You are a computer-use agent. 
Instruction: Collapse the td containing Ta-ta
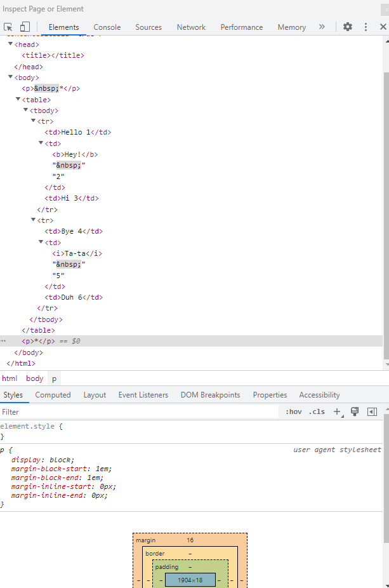[41, 243]
